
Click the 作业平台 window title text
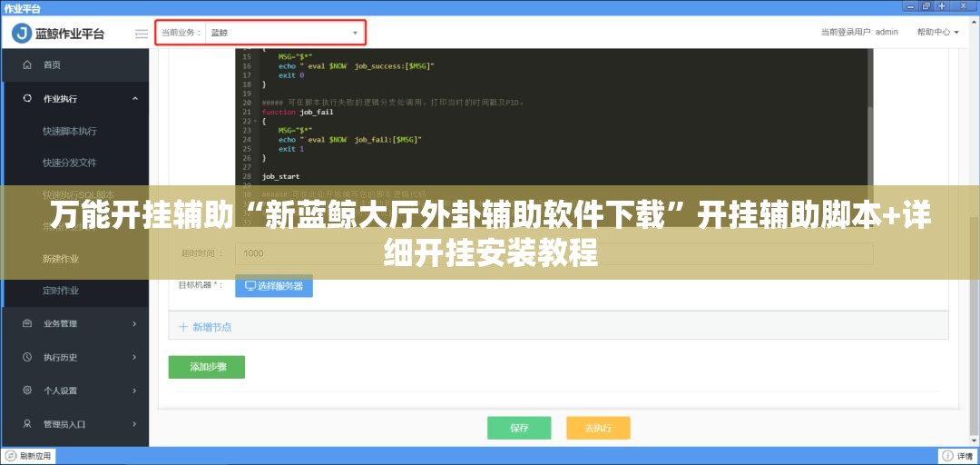coord(22,7)
